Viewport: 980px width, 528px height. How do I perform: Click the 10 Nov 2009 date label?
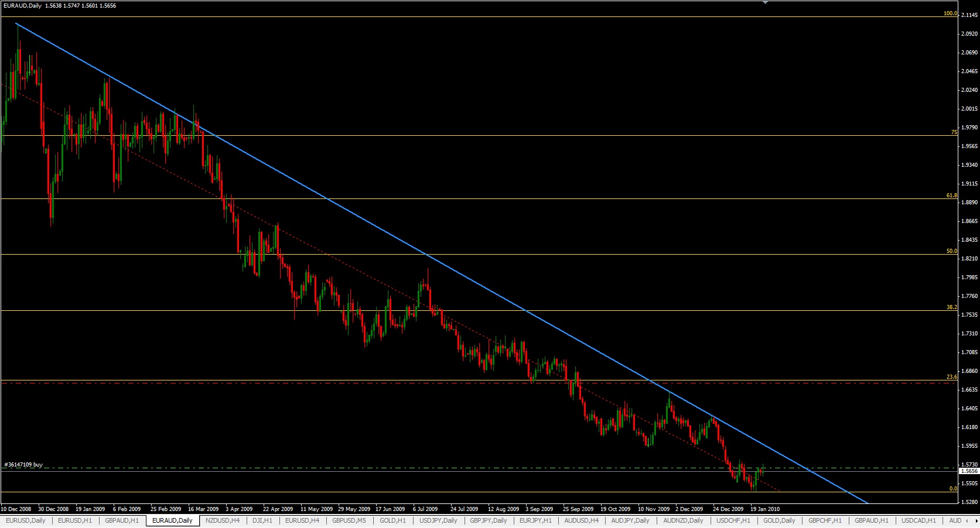point(653,509)
